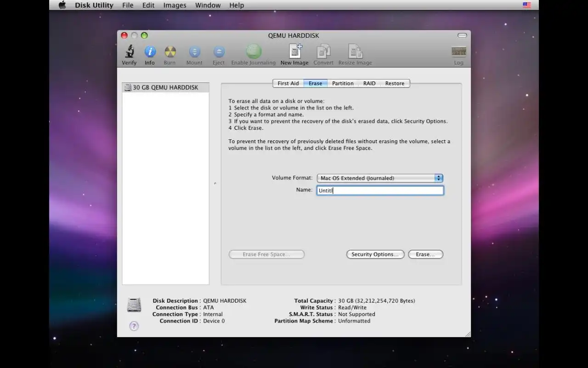This screenshot has height=368, width=588.
Task: Select 30 GB QEMU HARDDISK in the sidebar
Action: 165,87
